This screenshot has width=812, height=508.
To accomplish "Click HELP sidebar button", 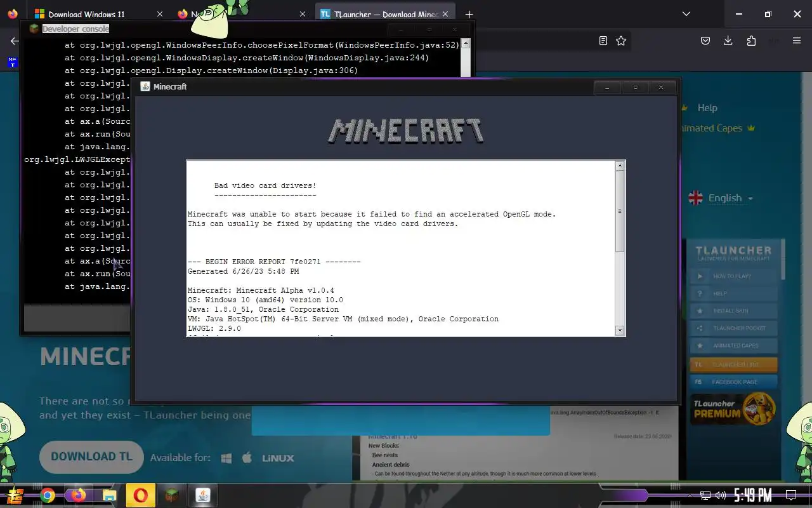I will (x=733, y=293).
